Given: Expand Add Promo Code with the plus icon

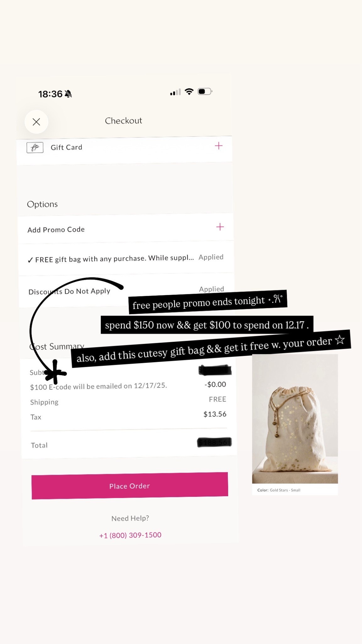Looking at the screenshot, I should pyautogui.click(x=220, y=227).
